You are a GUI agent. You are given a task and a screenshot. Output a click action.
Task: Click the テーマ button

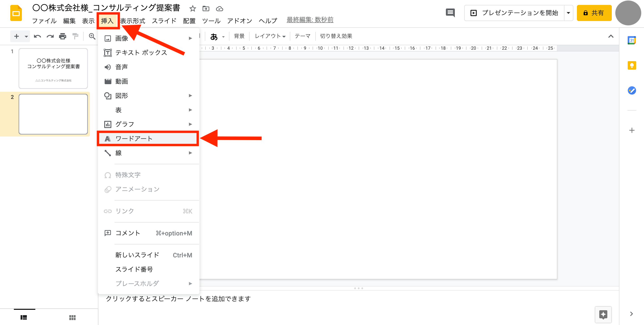[x=303, y=36]
